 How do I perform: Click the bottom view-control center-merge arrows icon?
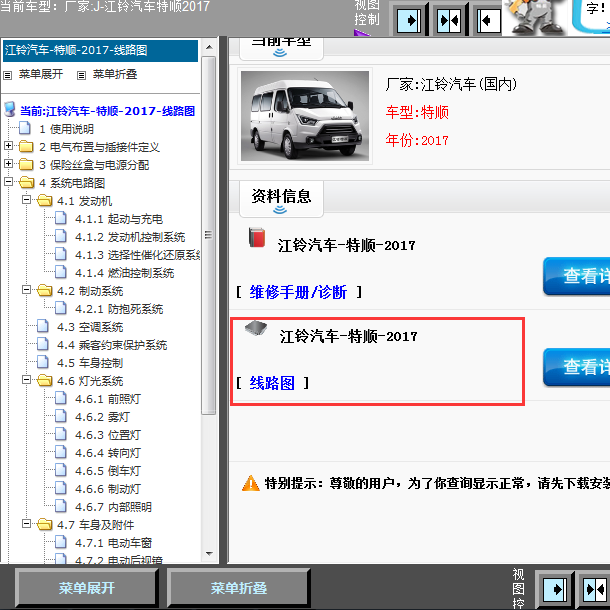(595, 590)
